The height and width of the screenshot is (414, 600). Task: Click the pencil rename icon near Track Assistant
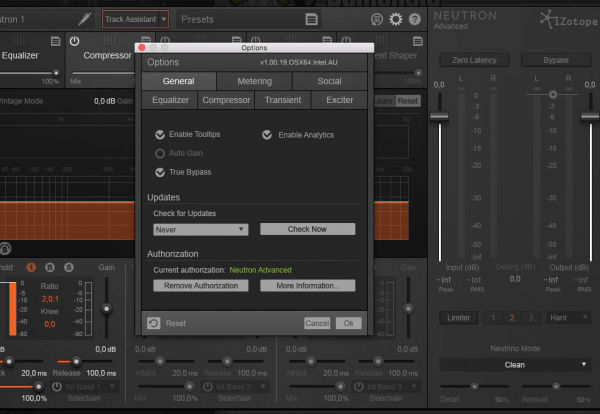click(84, 19)
